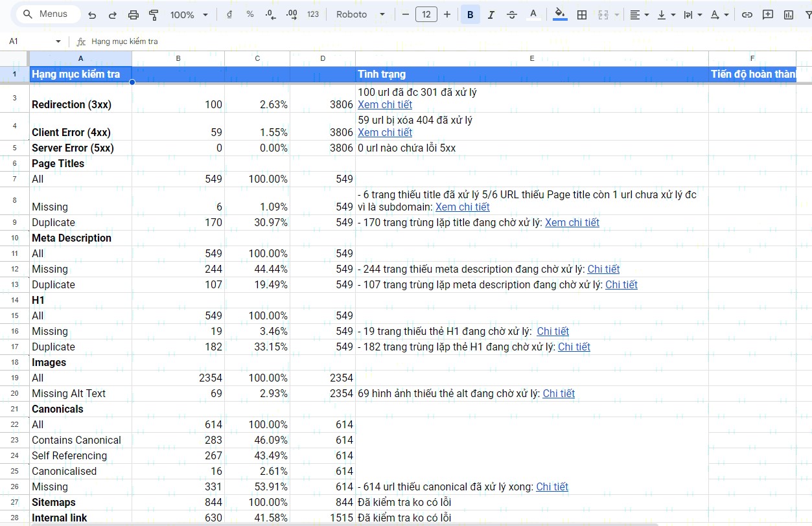
Task: Click the Undo arrow in the toolbar
Action: tap(92, 15)
